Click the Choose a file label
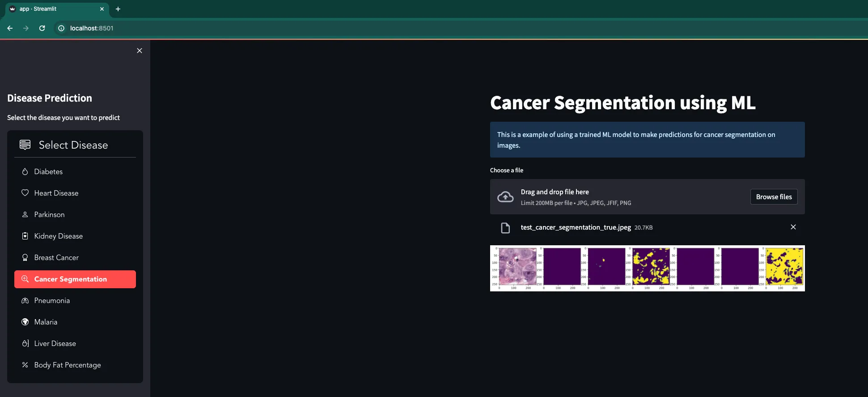 point(506,170)
